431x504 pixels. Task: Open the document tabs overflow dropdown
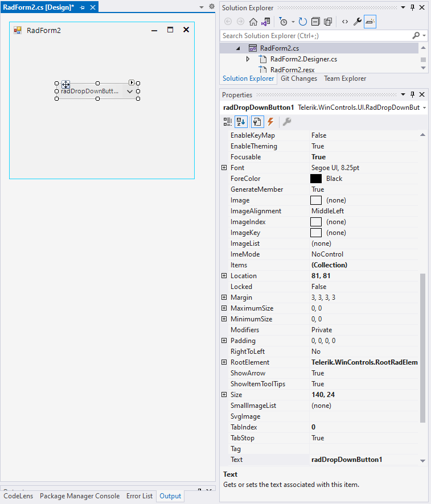coord(202,7)
